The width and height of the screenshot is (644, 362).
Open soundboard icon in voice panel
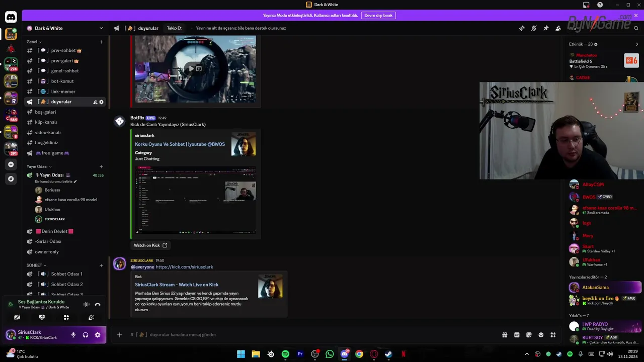91,317
